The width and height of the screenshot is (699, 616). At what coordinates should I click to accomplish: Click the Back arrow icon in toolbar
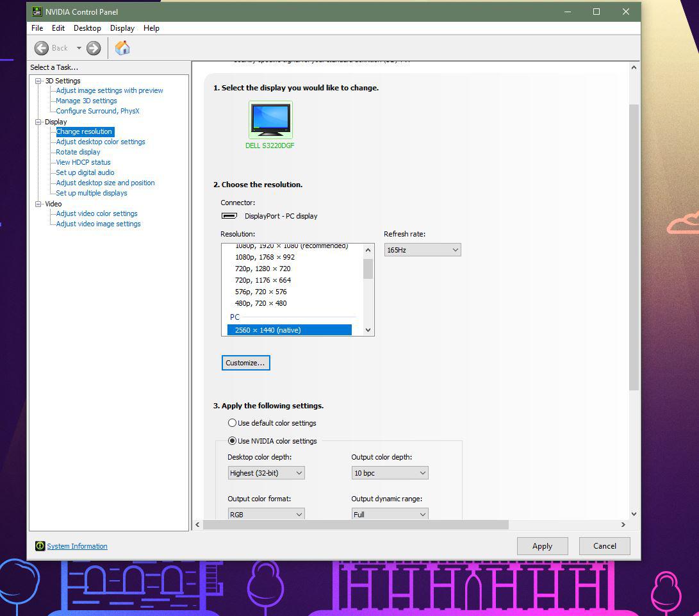pos(42,48)
